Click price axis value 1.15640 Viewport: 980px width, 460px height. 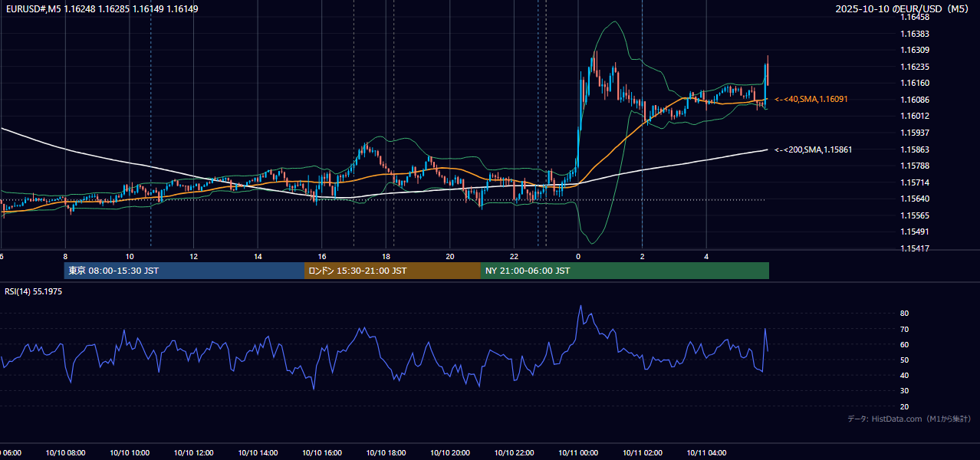click(x=915, y=199)
